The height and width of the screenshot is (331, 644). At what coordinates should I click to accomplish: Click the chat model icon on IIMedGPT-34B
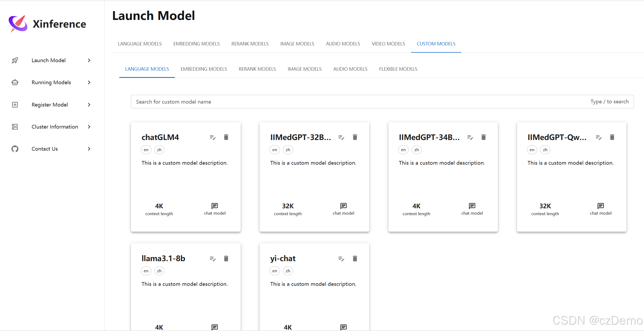coord(472,206)
